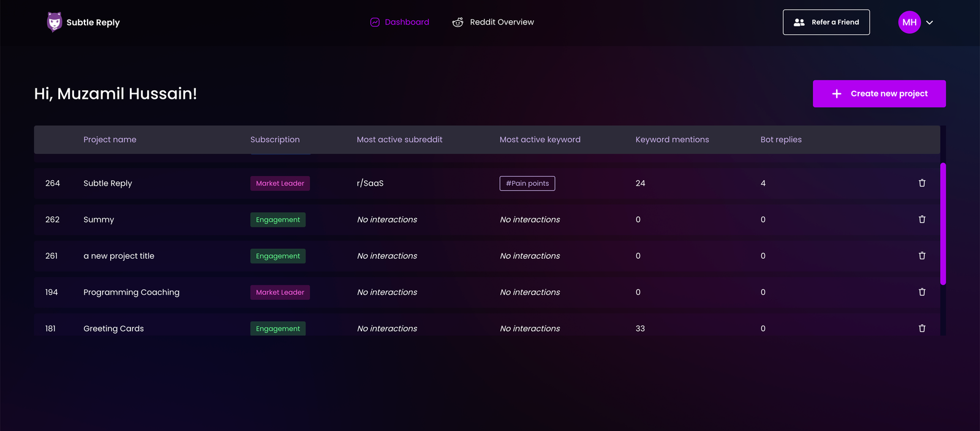980x431 pixels.
Task: Click project ID 261
Action: [x=51, y=256]
